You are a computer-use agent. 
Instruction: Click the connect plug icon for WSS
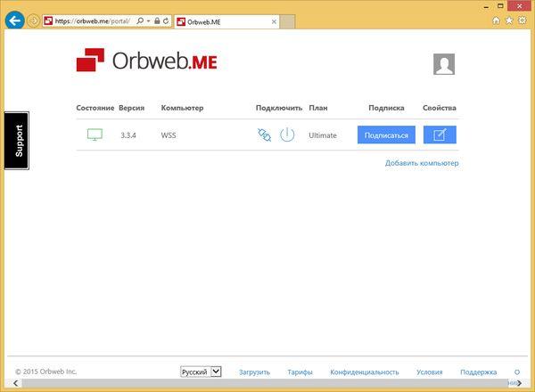265,135
